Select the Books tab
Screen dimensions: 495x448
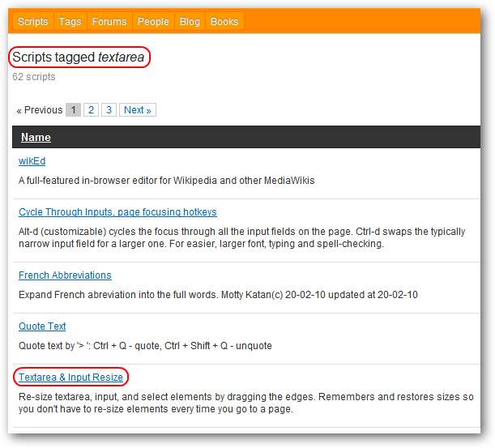coord(224,22)
